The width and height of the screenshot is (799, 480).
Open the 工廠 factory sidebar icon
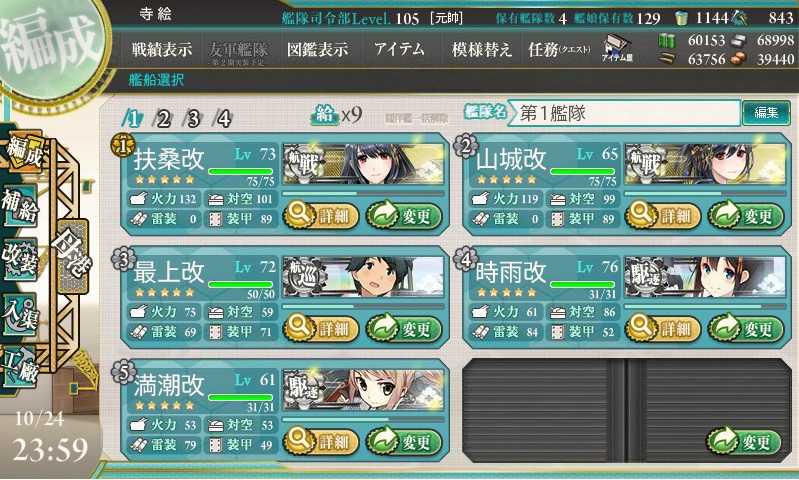click(20, 366)
